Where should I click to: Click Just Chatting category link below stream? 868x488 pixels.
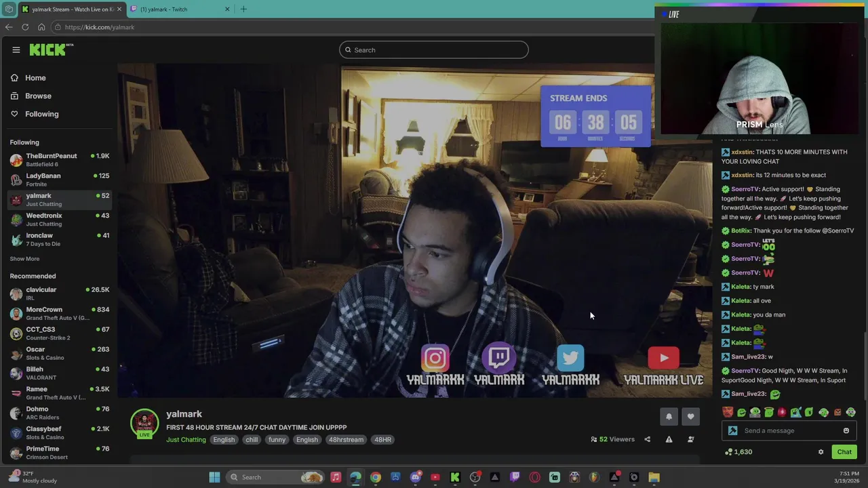pyautogui.click(x=186, y=440)
